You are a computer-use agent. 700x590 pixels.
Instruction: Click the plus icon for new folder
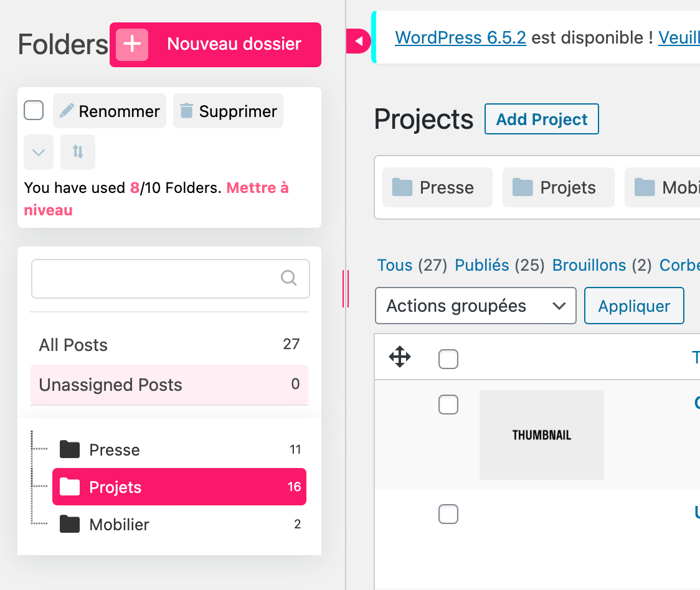click(132, 44)
